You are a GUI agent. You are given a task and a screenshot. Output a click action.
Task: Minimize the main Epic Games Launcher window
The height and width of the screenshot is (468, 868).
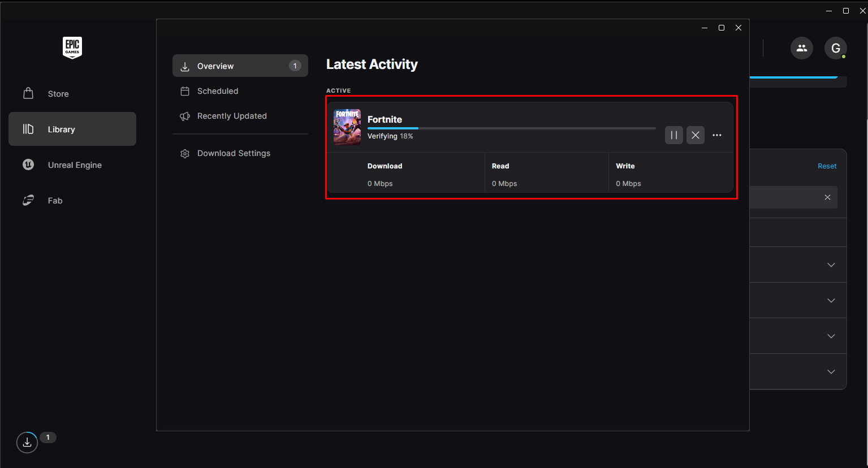click(829, 11)
